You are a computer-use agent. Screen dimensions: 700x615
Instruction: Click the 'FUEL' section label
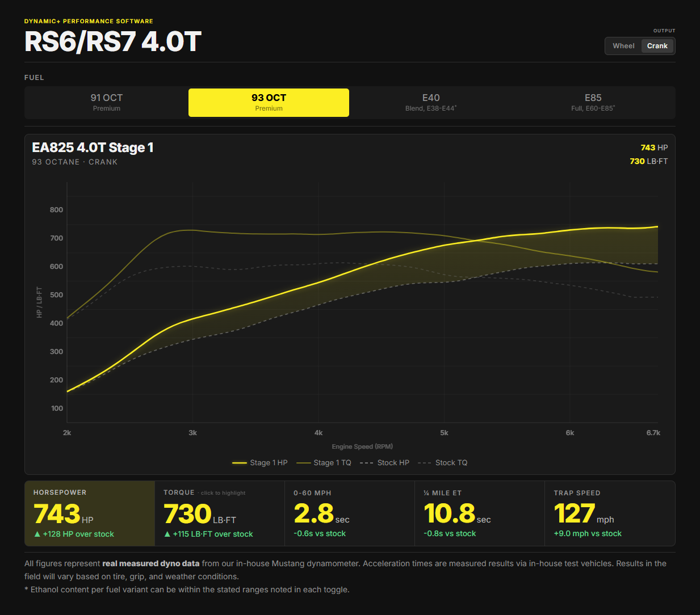pyautogui.click(x=34, y=78)
